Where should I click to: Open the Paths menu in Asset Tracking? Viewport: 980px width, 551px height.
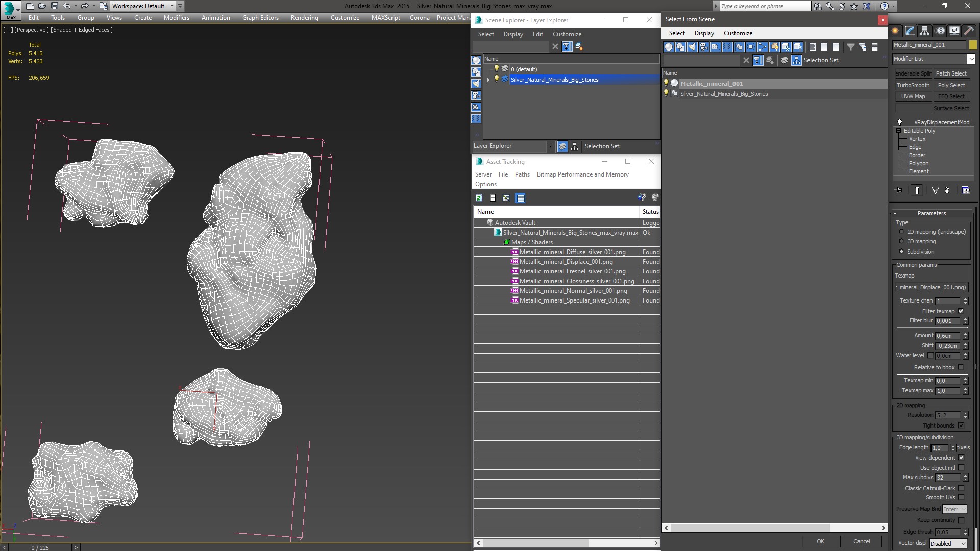pos(522,174)
